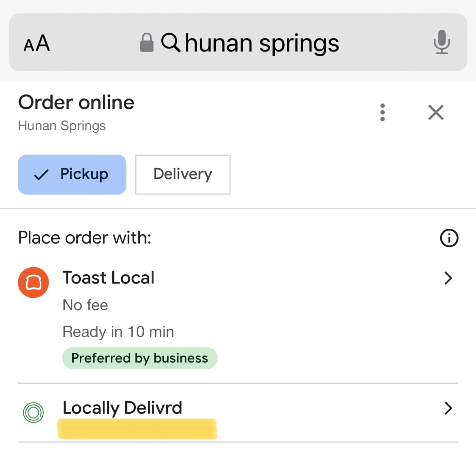Tap the Preferred by business badge
476x473 pixels.
[x=140, y=358]
